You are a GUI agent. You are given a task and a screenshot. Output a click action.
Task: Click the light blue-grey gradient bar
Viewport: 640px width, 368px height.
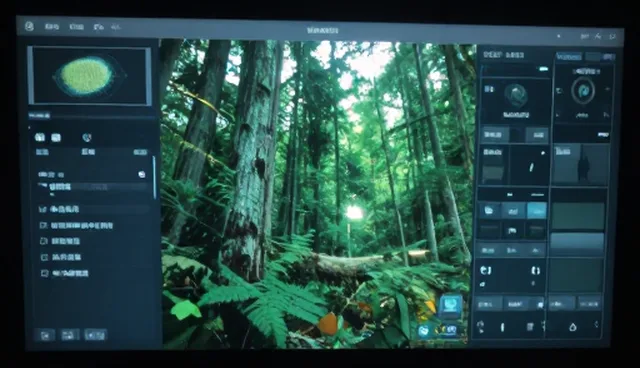577,242
